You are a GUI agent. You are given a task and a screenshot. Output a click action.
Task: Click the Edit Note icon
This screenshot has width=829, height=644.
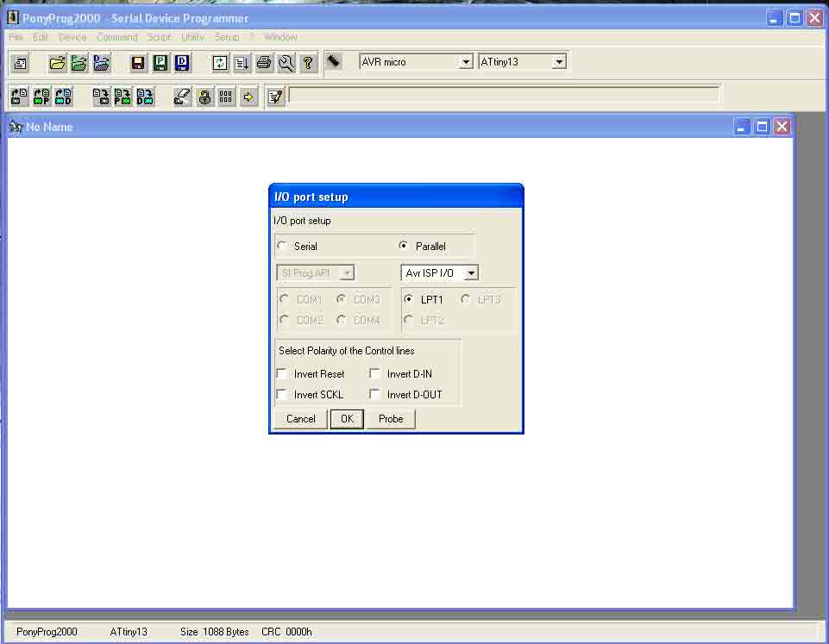pos(275,97)
